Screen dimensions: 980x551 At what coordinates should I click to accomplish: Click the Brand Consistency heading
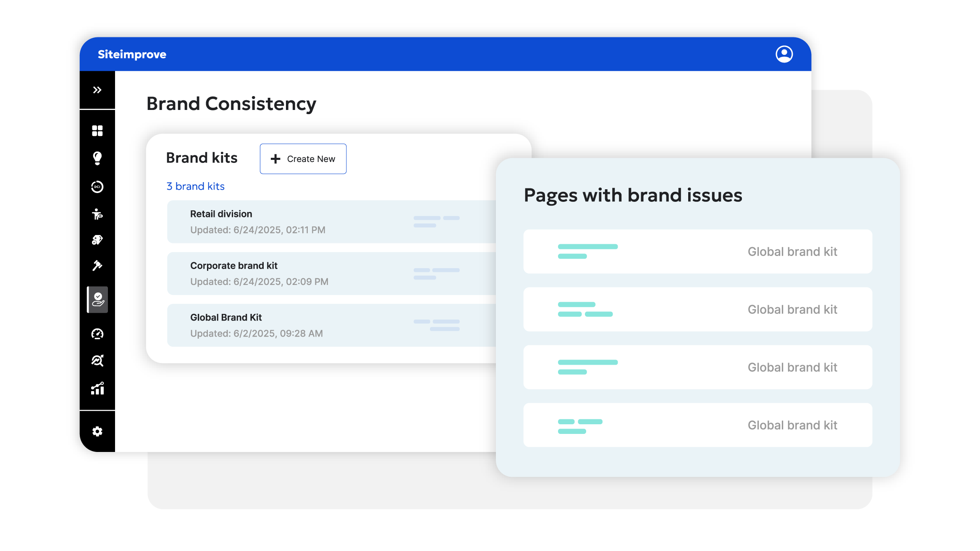point(231,104)
